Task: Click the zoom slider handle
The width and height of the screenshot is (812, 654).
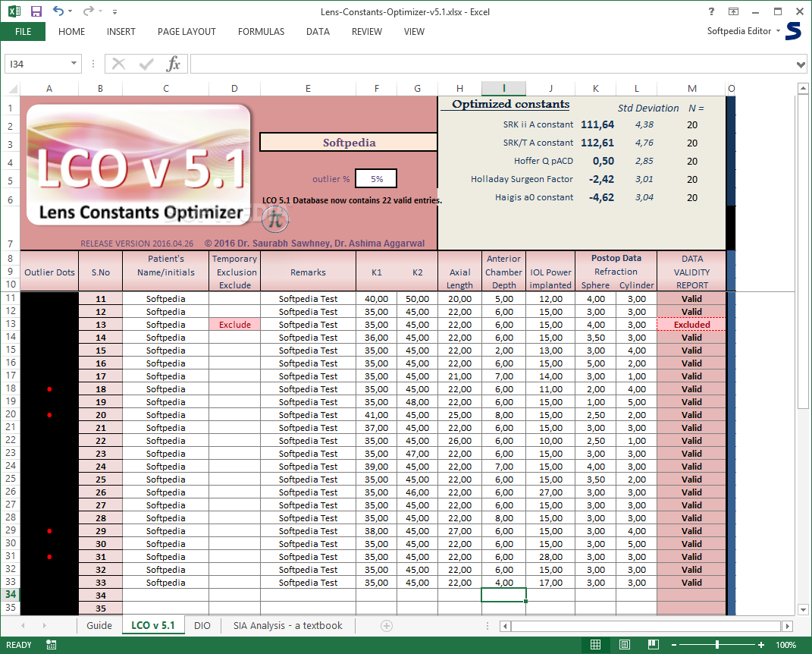Action: tap(717, 645)
